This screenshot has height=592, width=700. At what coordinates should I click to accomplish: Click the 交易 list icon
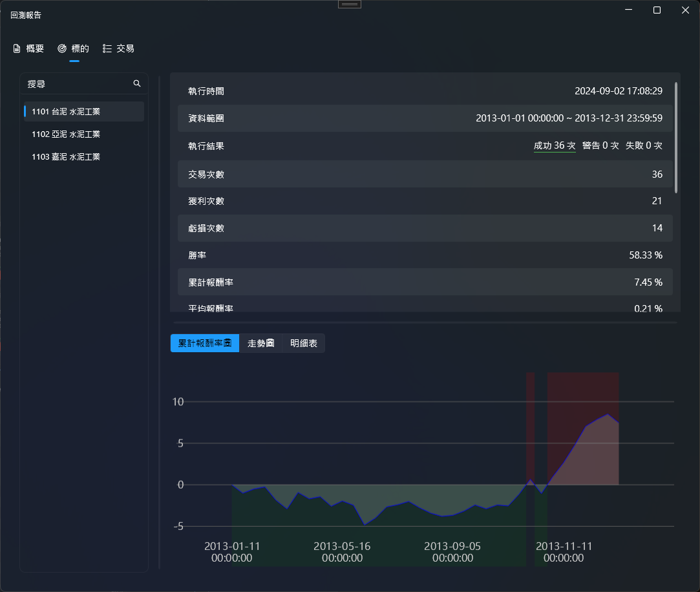[x=107, y=48]
